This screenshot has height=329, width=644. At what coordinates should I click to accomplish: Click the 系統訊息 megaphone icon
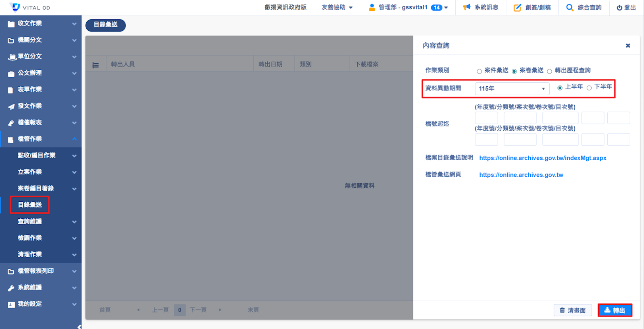(x=467, y=7)
